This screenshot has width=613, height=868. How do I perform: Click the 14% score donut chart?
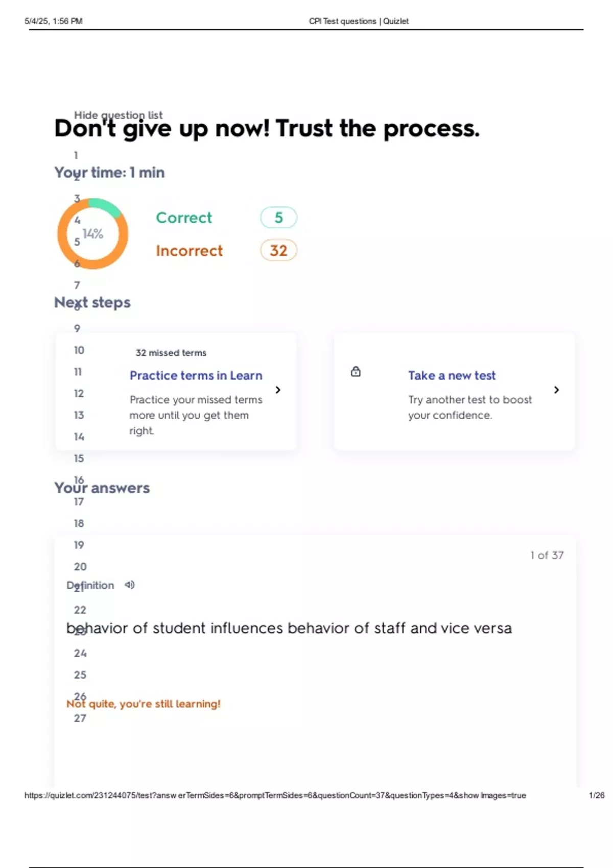93,234
